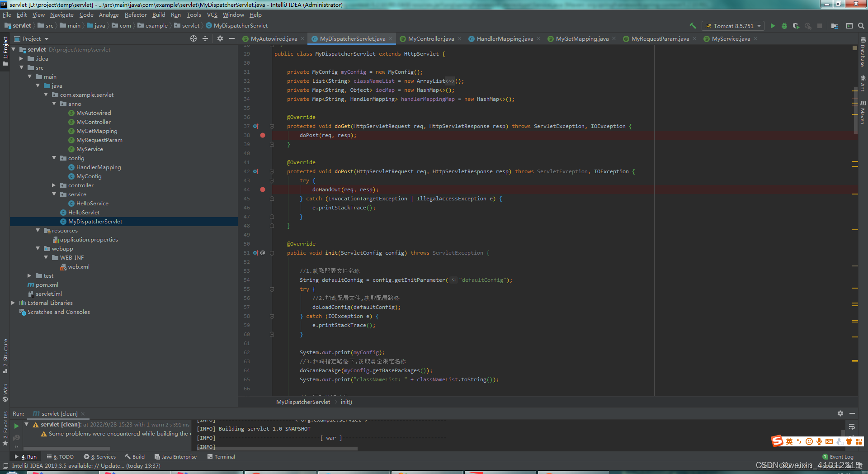Toggle tool window bars button in status bar
Screen dimensions: 868x474
[x=5, y=465]
